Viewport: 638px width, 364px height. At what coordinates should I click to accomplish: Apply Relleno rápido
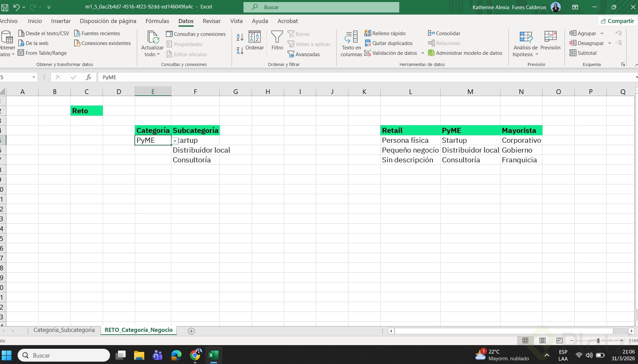pyautogui.click(x=385, y=33)
